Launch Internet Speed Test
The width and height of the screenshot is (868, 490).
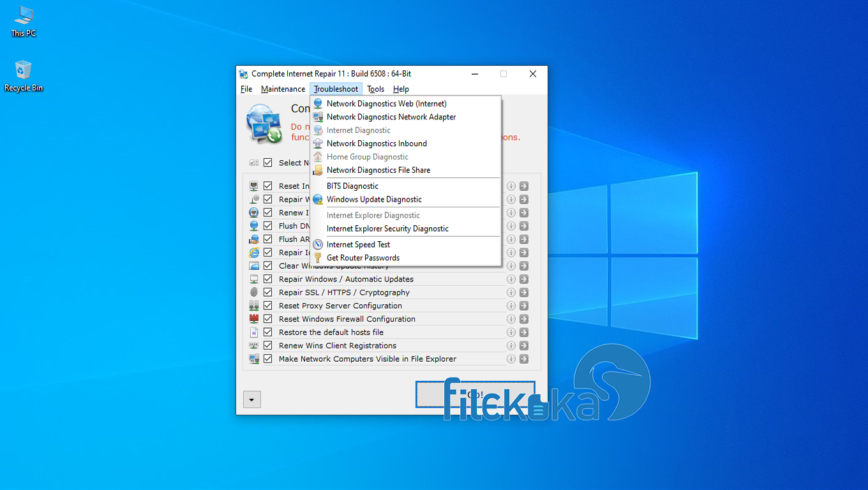coord(406,244)
